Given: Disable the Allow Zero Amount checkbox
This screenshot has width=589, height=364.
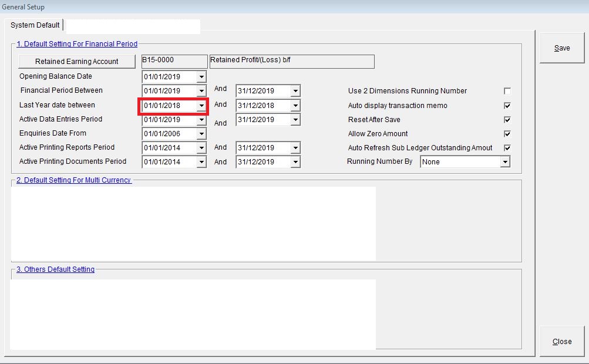Looking at the screenshot, I should pos(507,134).
